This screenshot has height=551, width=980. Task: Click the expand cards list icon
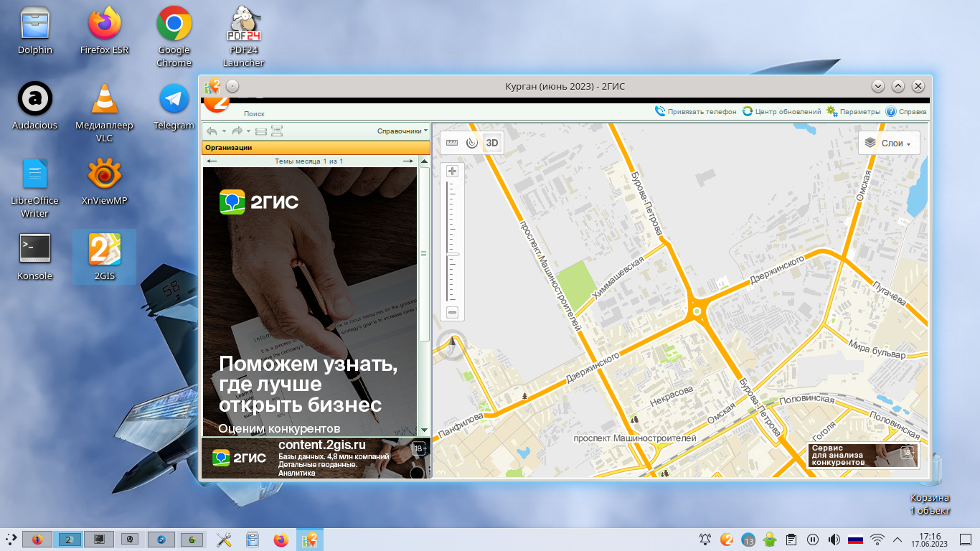click(277, 131)
